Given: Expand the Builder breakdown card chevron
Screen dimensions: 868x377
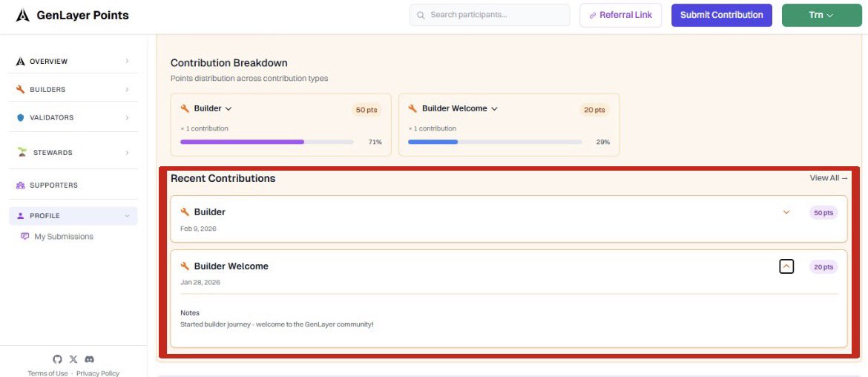Looking at the screenshot, I should coord(228,109).
